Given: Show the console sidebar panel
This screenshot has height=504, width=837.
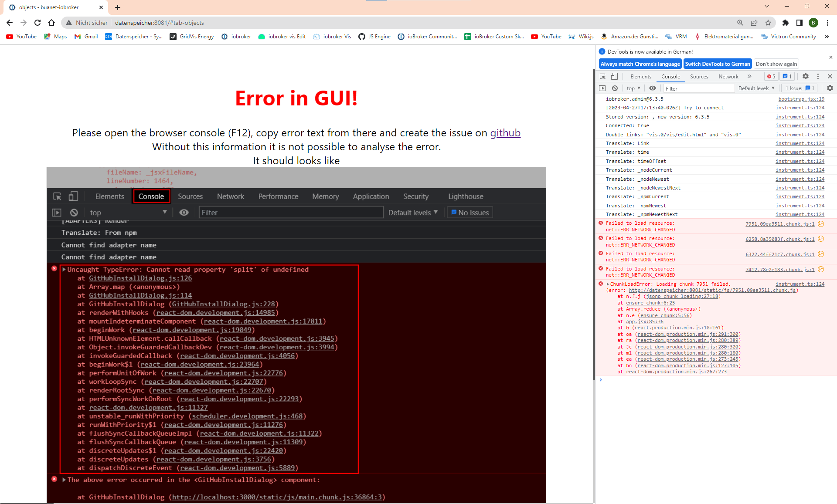Looking at the screenshot, I should 603,88.
